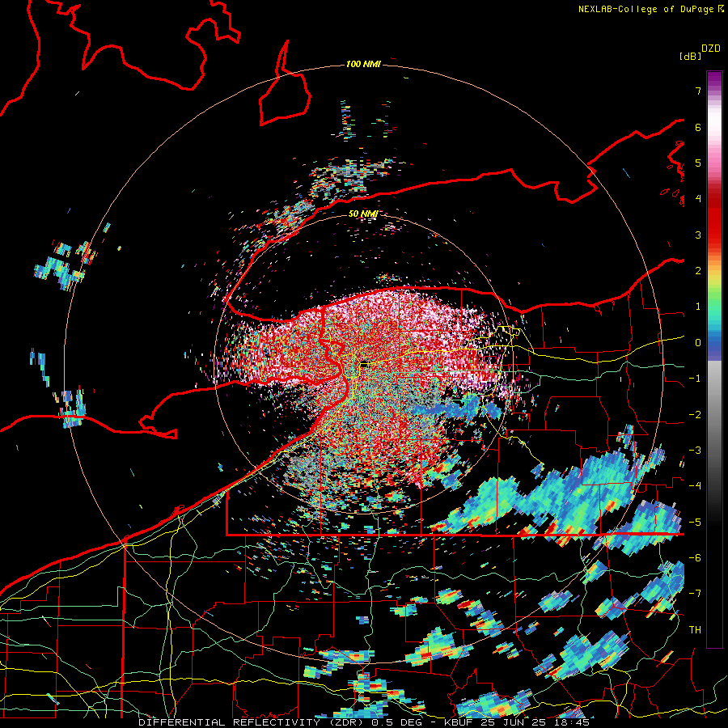Click the radar site center marker
The width and height of the screenshot is (728, 728).
tap(363, 365)
